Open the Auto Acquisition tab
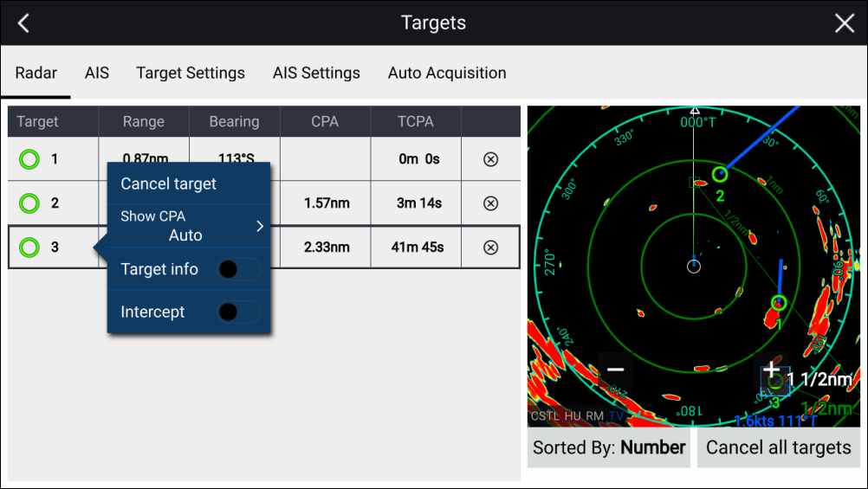The height and width of the screenshot is (489, 868). click(x=447, y=74)
